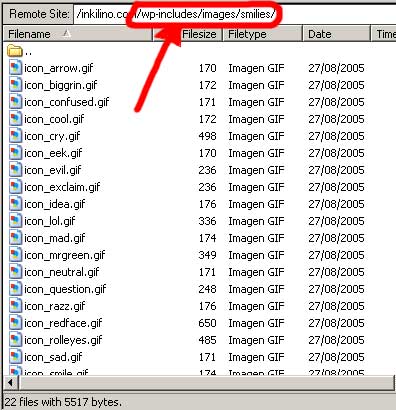Select the icon_eek.gif file icon
Image resolution: width=396 pixels, height=410 pixels.
click(x=15, y=153)
